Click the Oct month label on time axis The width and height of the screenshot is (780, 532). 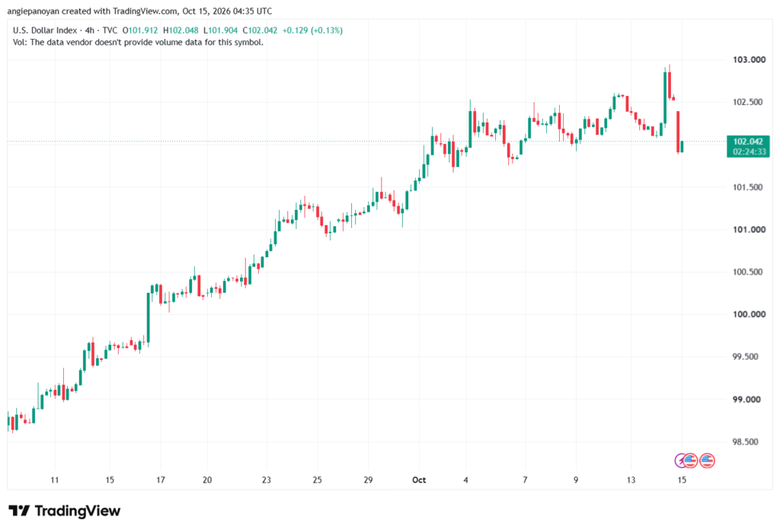(x=419, y=479)
